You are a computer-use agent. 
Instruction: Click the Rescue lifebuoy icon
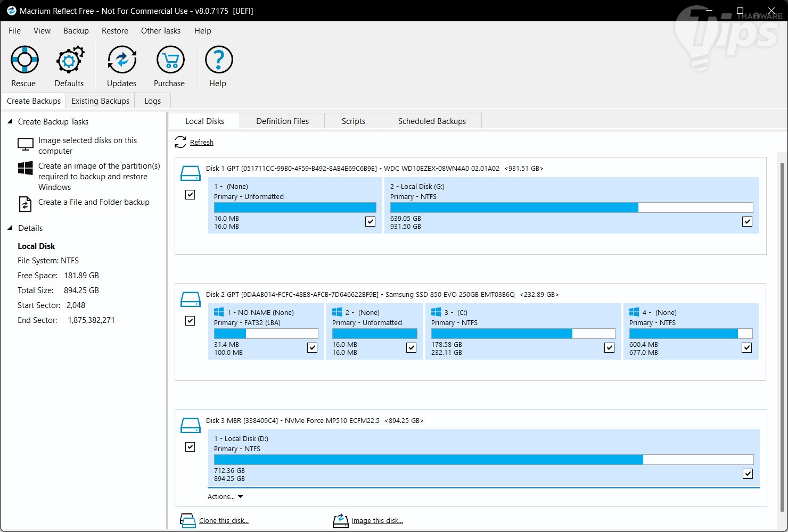click(x=24, y=60)
